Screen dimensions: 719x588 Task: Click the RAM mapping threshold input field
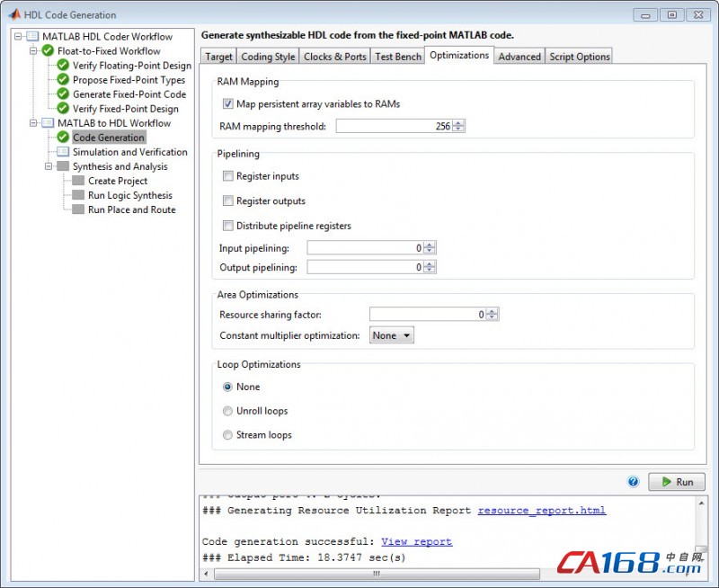pos(395,126)
